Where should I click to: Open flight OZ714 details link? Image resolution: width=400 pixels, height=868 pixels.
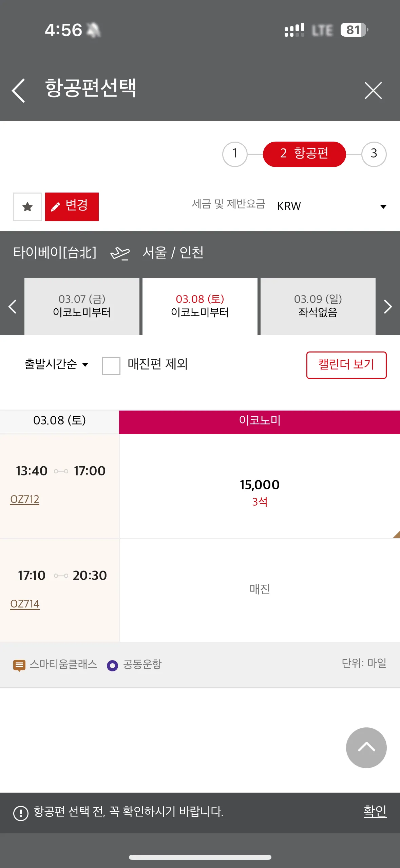click(25, 604)
